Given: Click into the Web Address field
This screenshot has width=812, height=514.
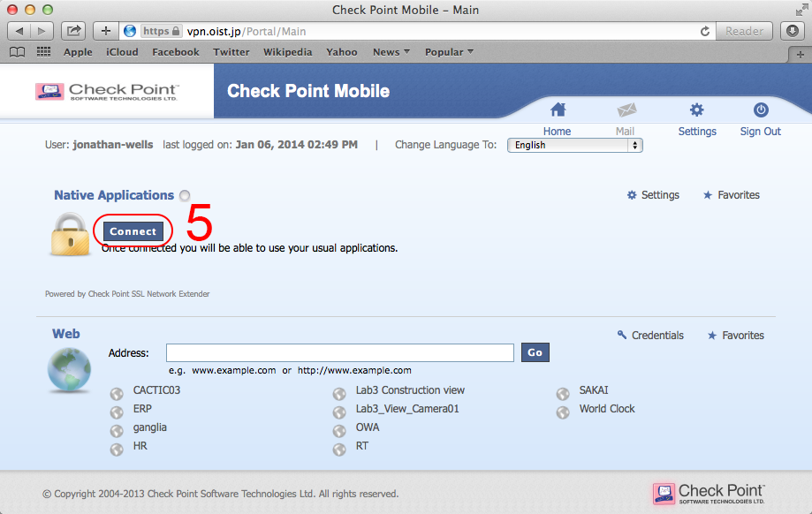Looking at the screenshot, I should coord(339,352).
